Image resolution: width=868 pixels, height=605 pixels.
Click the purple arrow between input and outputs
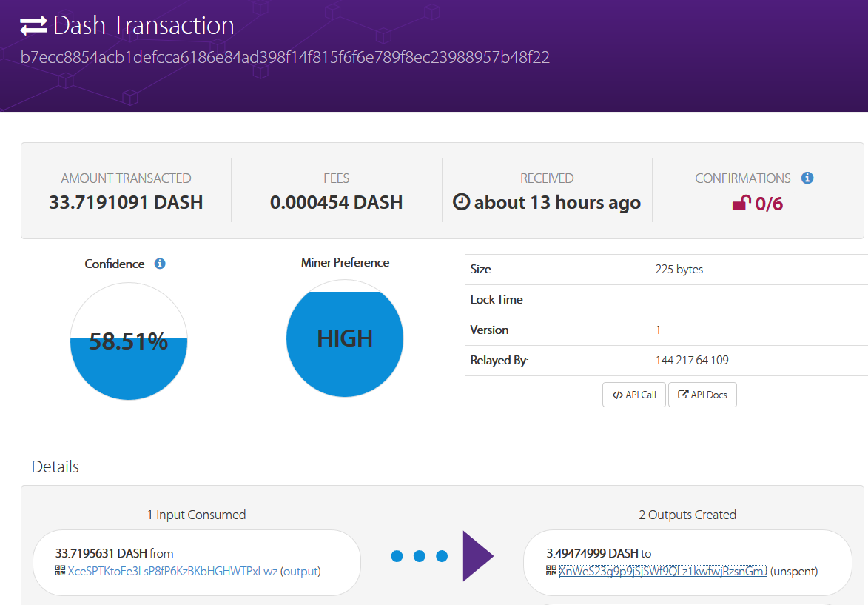pos(478,556)
